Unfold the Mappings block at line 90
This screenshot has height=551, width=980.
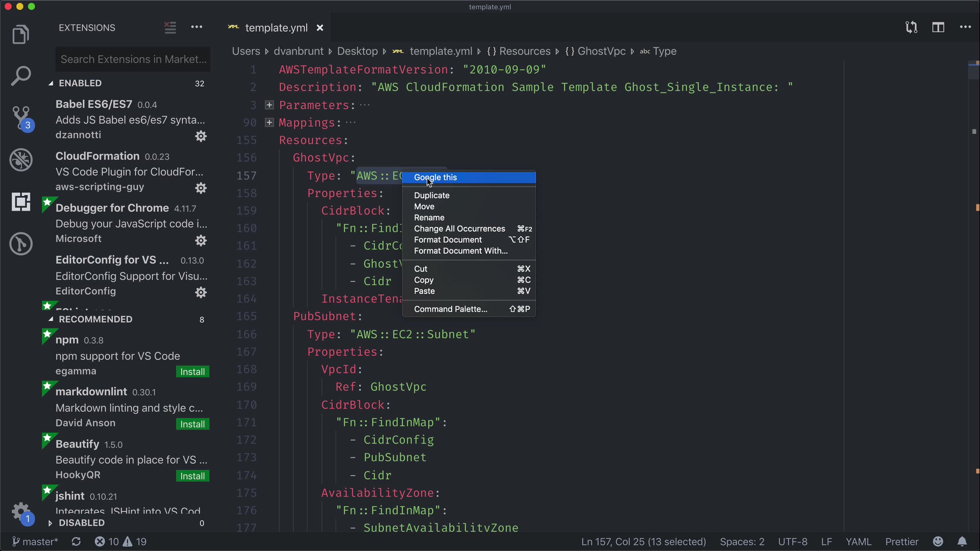point(269,122)
